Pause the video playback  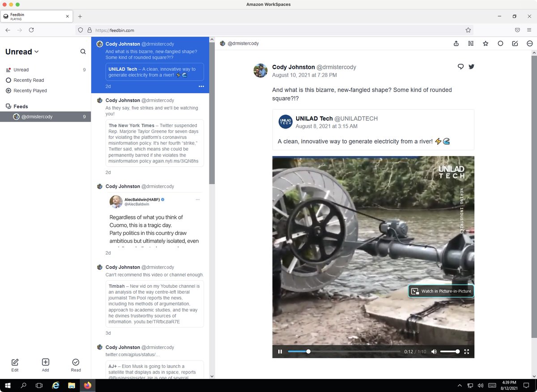pyautogui.click(x=280, y=351)
